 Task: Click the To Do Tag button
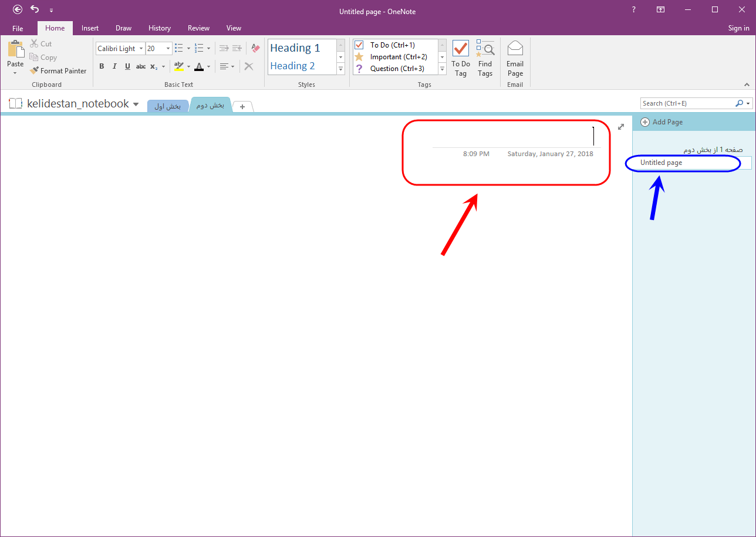(x=461, y=59)
